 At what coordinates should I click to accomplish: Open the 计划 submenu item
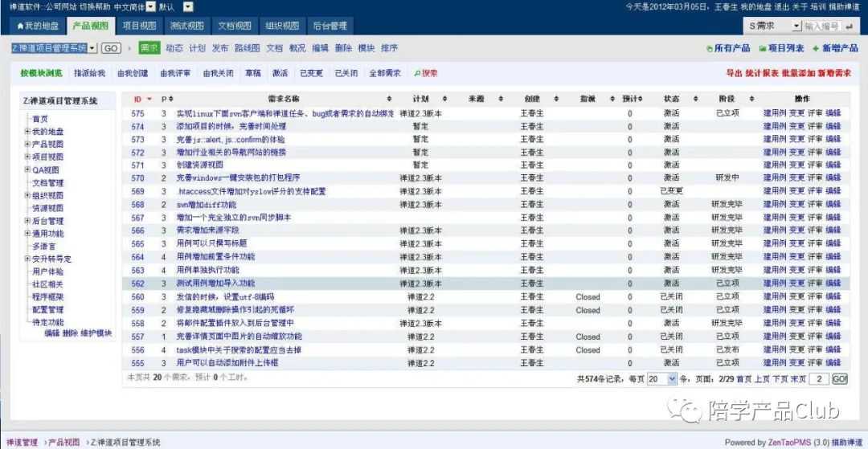[197, 48]
